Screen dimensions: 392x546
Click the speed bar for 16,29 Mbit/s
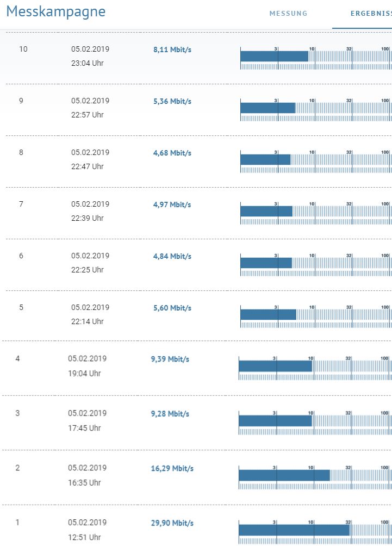pos(284,475)
